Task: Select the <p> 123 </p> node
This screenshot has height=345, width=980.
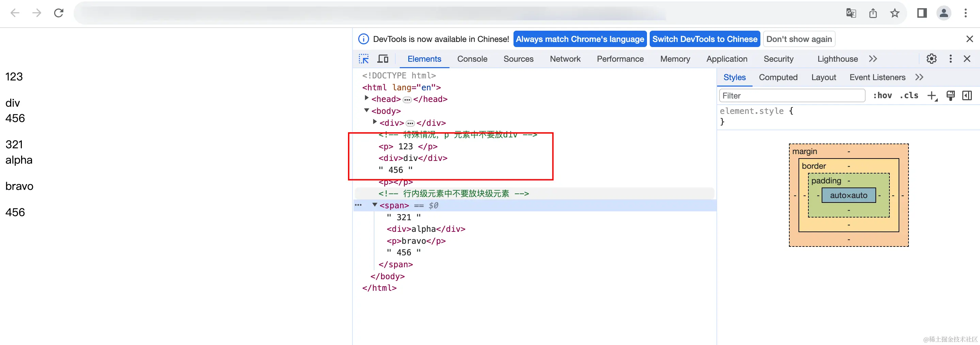Action: click(408, 146)
